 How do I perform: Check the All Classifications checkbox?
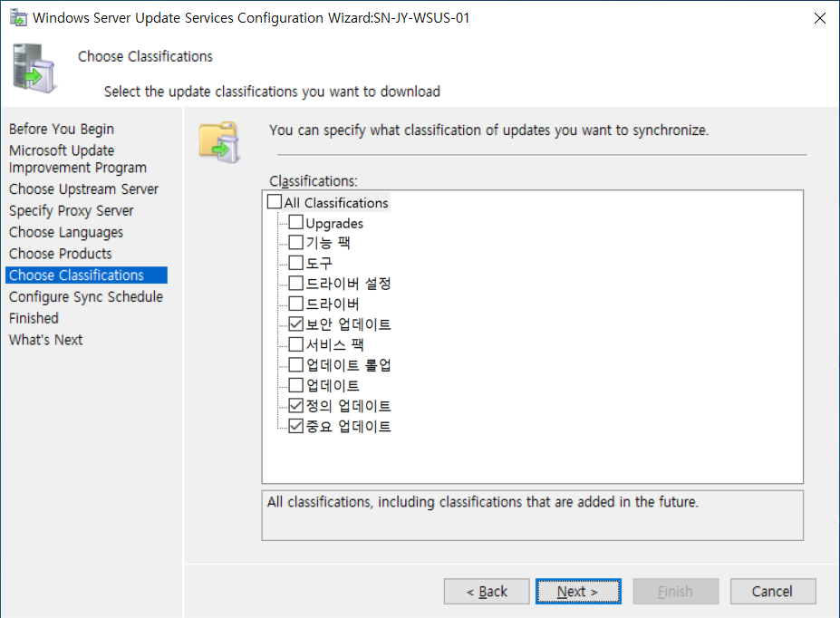pos(275,202)
